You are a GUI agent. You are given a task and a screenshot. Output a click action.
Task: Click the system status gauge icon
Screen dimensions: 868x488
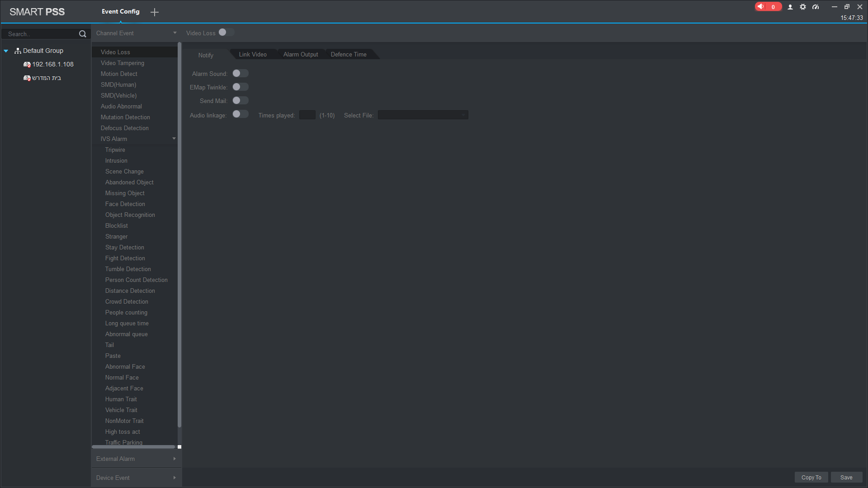click(816, 7)
